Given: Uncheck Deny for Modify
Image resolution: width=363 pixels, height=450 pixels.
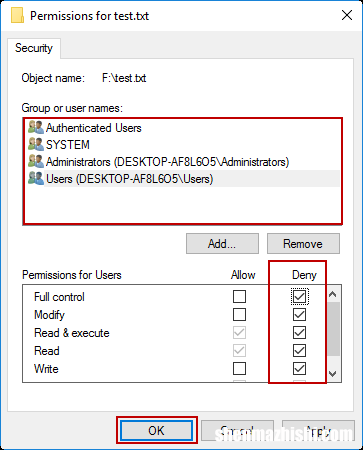Looking at the screenshot, I should click(x=299, y=314).
